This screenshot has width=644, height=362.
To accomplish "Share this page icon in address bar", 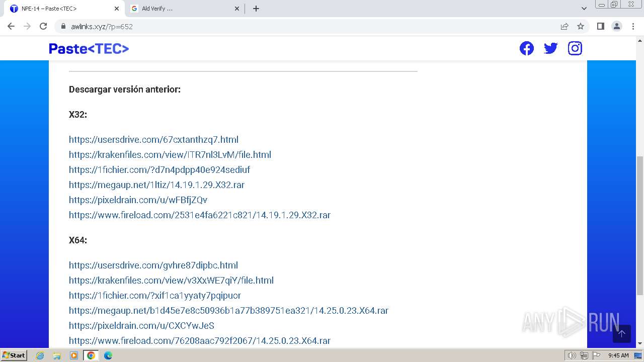I will [x=565, y=26].
